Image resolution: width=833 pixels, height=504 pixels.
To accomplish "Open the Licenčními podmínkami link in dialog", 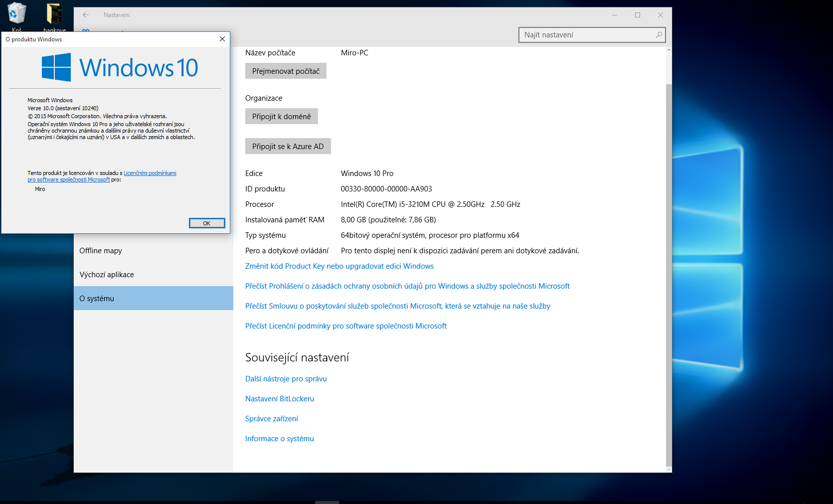I will 150,173.
